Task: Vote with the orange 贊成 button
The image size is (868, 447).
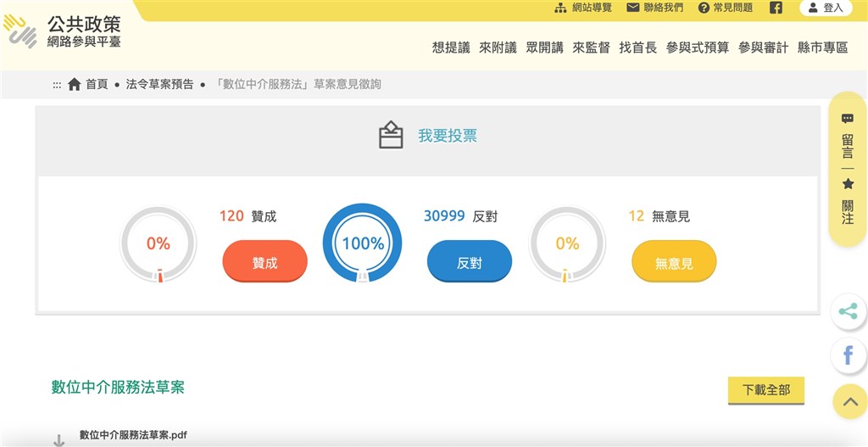Action: 264,261
